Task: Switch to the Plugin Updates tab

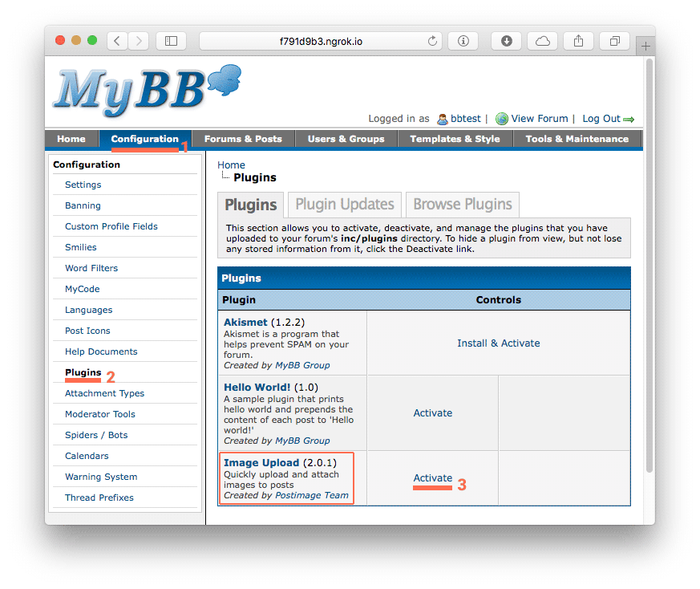Action: click(x=343, y=205)
